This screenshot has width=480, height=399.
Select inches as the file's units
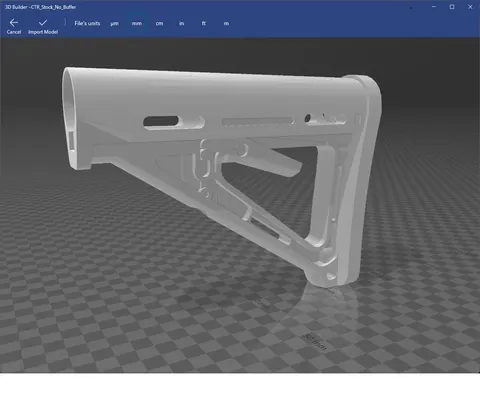[x=181, y=23]
